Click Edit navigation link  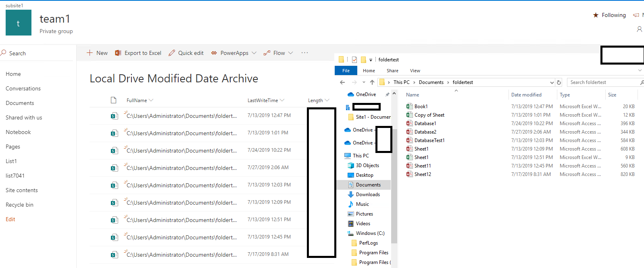pos(10,219)
